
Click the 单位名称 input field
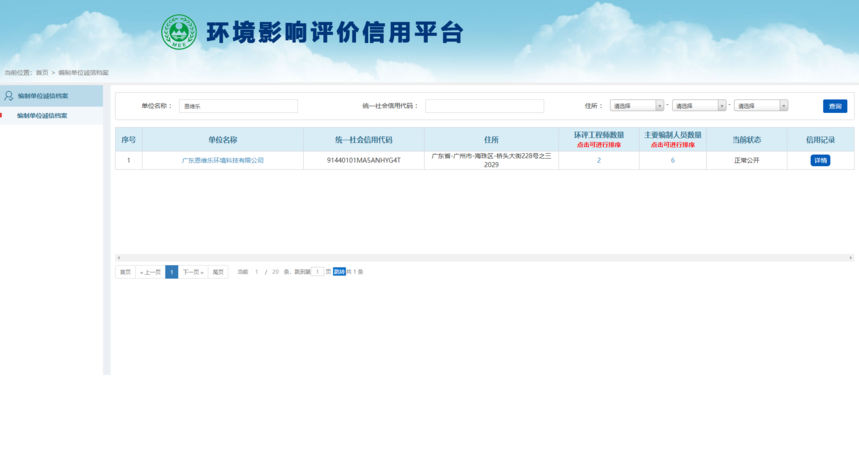(x=238, y=106)
